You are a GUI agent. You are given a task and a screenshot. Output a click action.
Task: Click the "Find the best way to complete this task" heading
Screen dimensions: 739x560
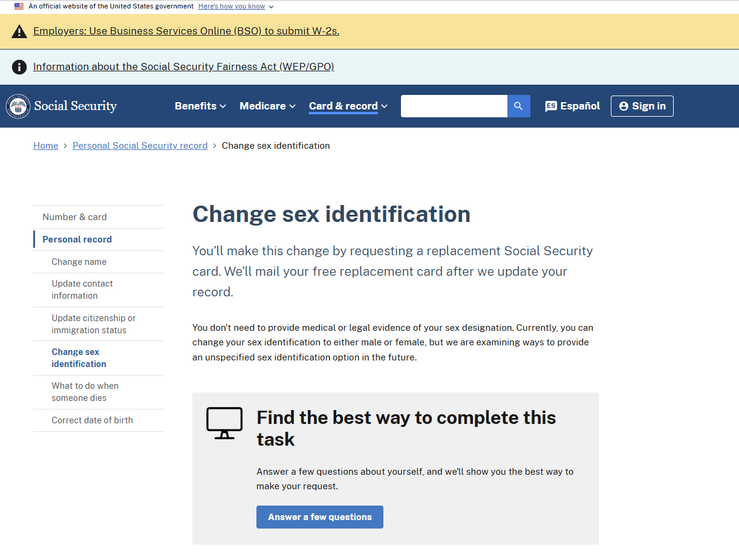coord(406,428)
